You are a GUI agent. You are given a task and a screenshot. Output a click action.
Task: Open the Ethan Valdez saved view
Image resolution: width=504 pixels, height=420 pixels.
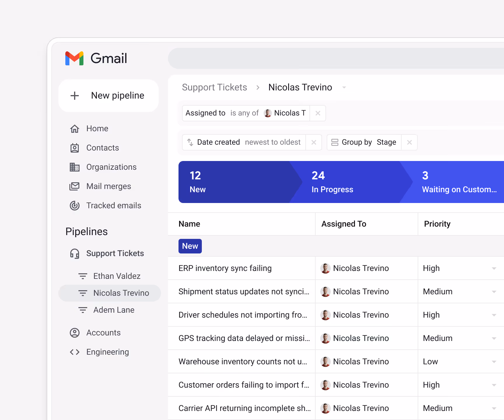(110, 276)
